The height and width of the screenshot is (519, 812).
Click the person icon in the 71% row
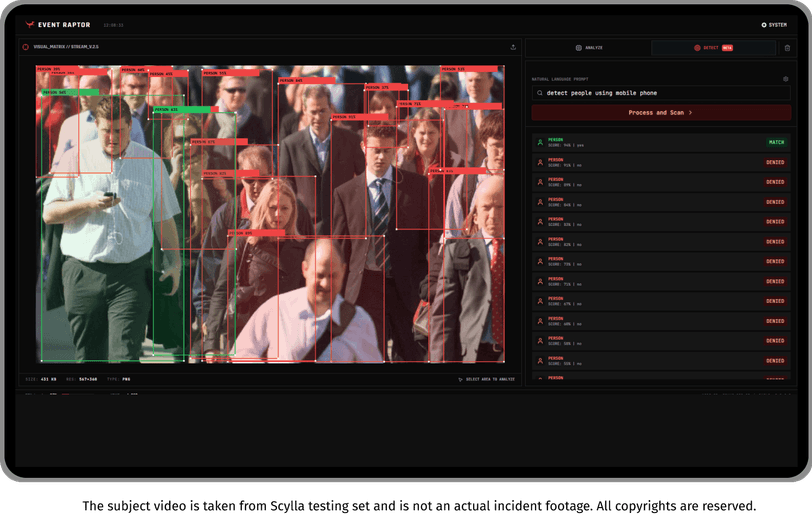coord(540,281)
